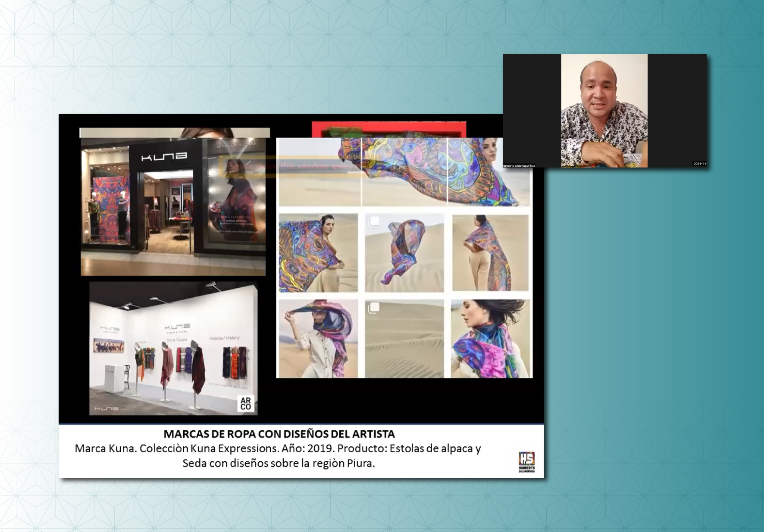Click the text "Seda con diseños sobre la región Piura."
Screen dimensions: 764x532
tap(279, 464)
